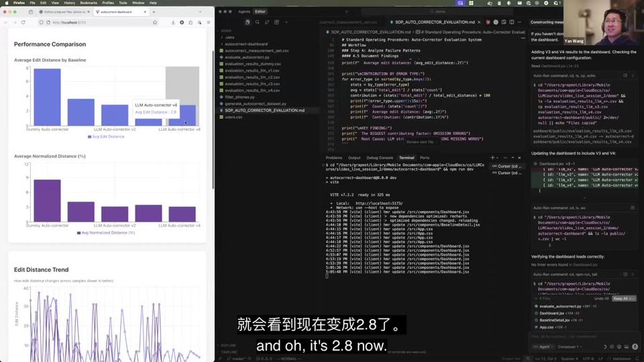Open the editor's more actions ellipsis menu
The image size is (644, 362).
tap(519, 22)
